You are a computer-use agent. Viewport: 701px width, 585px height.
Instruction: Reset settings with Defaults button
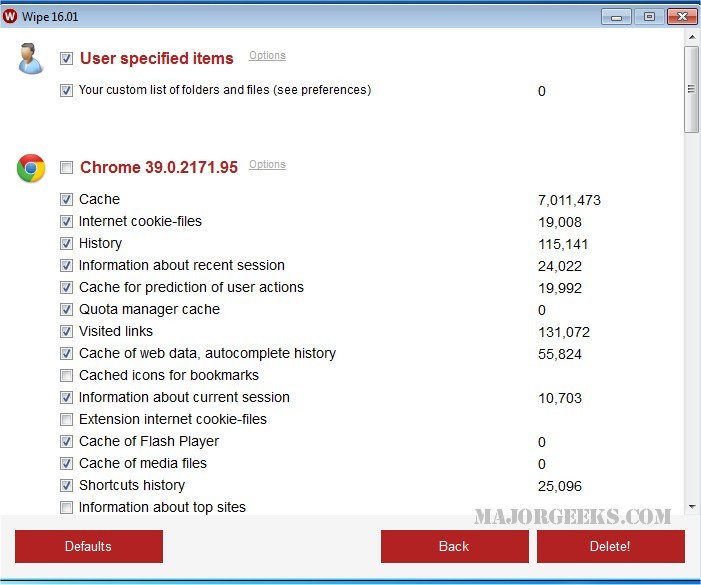pos(88,547)
